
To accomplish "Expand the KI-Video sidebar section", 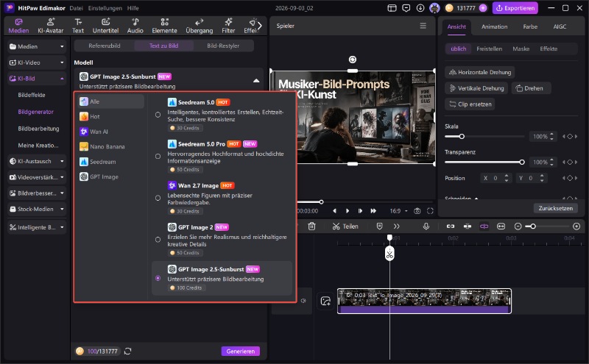I will 37,63.
